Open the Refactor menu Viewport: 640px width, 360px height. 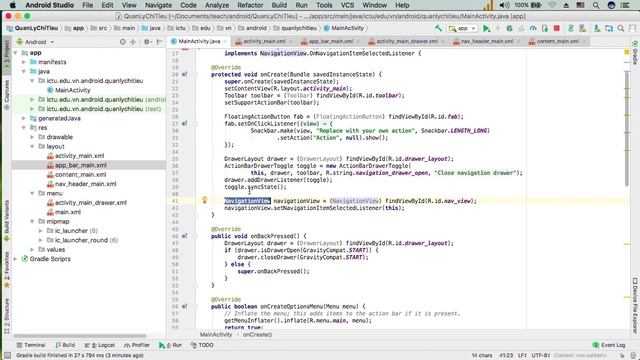point(250,5)
